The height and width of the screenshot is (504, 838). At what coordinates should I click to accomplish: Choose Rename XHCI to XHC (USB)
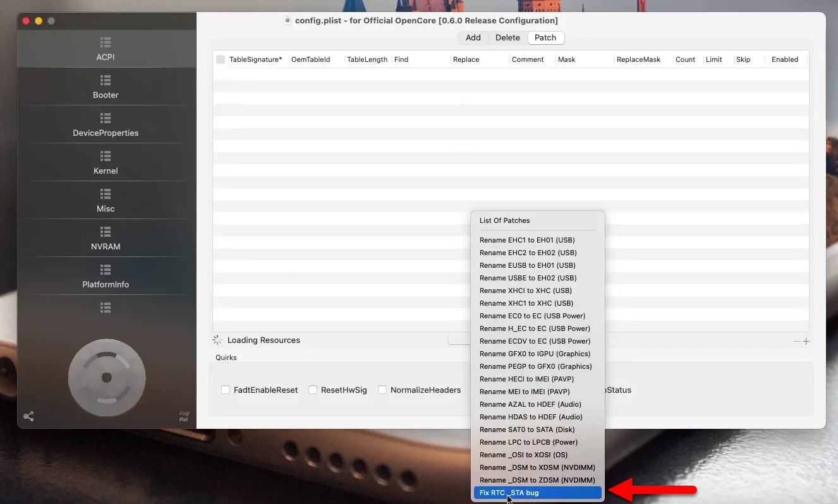538,291
